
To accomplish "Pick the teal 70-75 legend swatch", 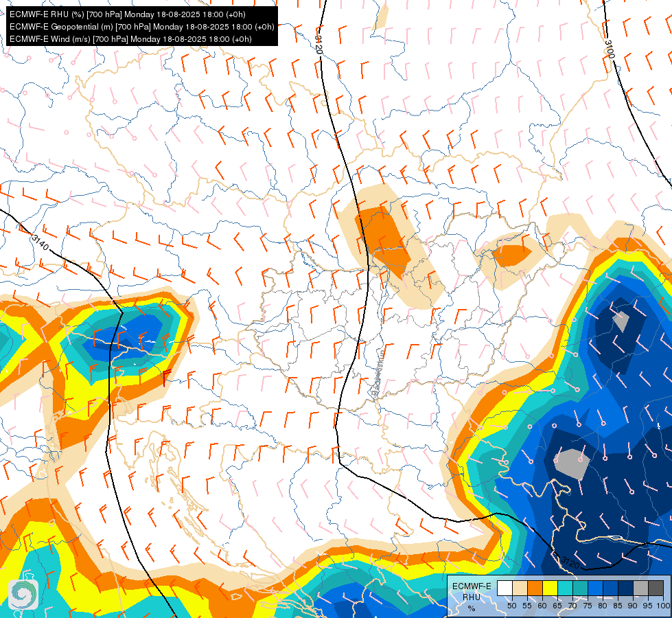I will click(580, 588).
